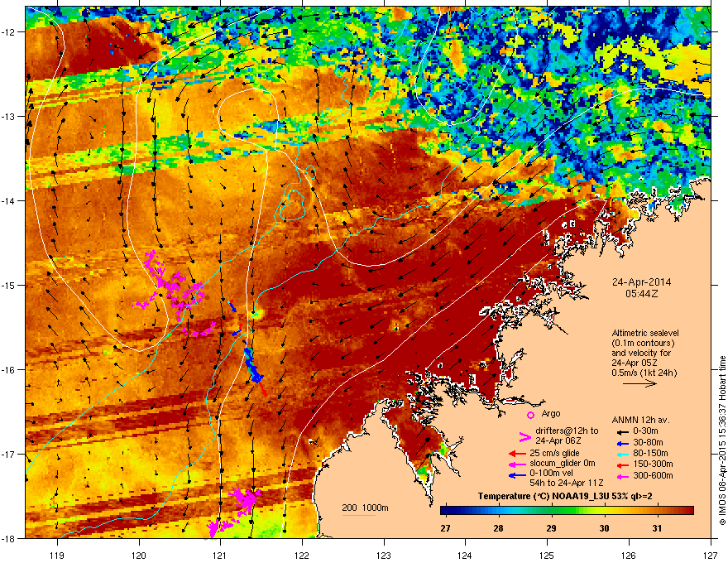Image resolution: width=728 pixels, height=563 pixels.
Task: Click the slocum_glider 0m label
Action: click(563, 464)
